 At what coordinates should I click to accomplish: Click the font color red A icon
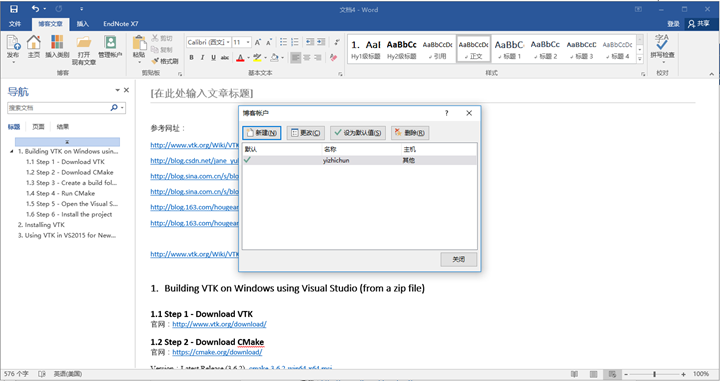240,57
